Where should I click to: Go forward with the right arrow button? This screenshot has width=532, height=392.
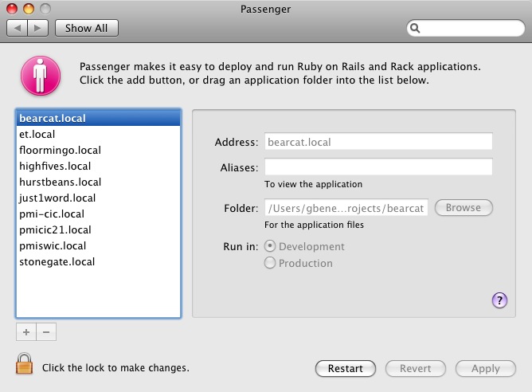[37, 28]
